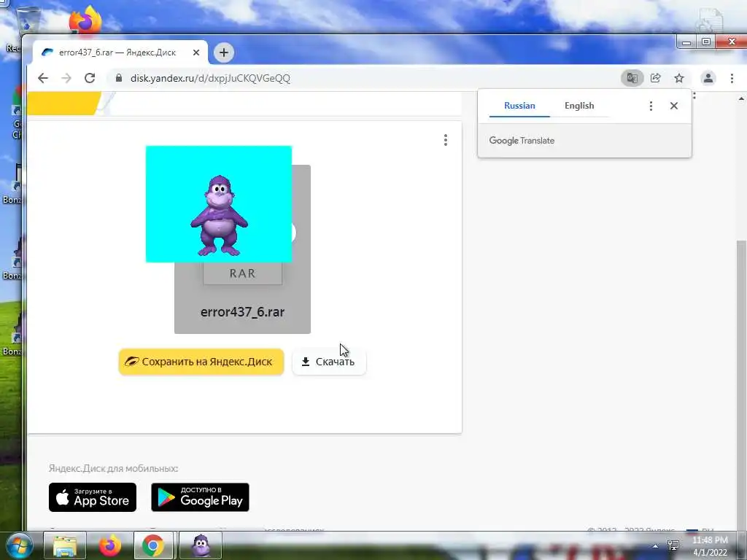
Task: Show hidden system tray icons
Action: click(656, 546)
